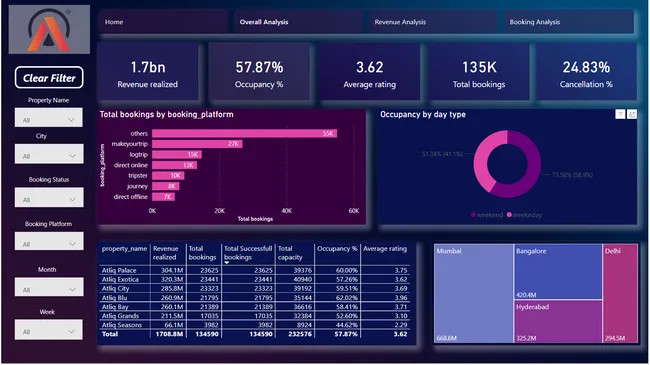Screen dimensions: 650x365
Task: Select the Occupancy % card
Action: point(259,72)
